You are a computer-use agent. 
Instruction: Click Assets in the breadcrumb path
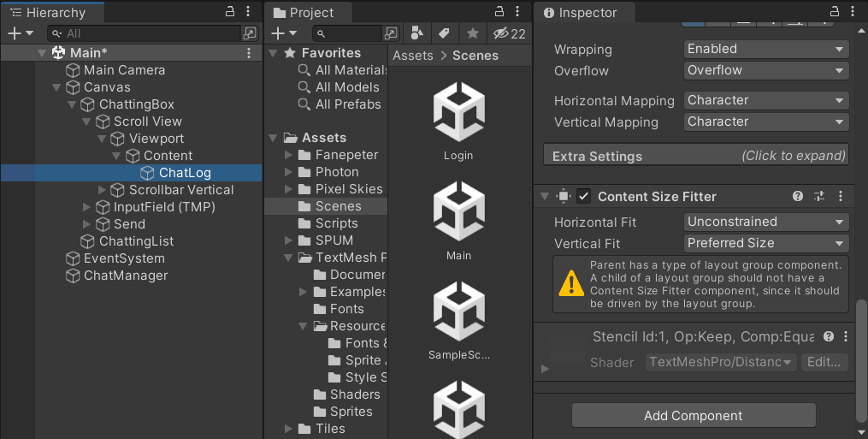(x=413, y=56)
